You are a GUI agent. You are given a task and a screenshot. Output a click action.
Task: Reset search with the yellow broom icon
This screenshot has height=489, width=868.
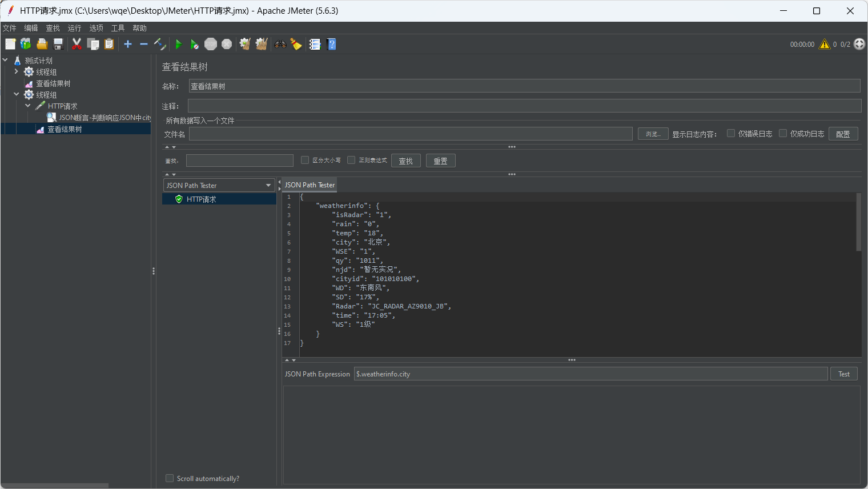coord(296,44)
